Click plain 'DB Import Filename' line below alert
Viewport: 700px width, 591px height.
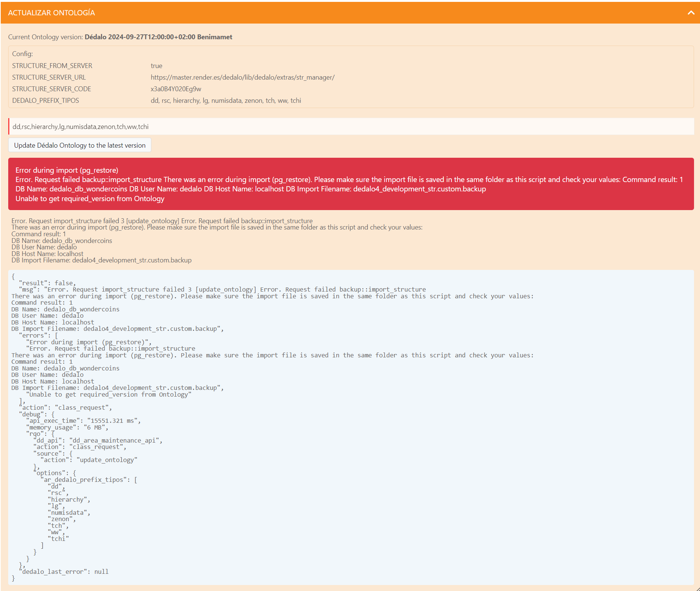[101, 260]
